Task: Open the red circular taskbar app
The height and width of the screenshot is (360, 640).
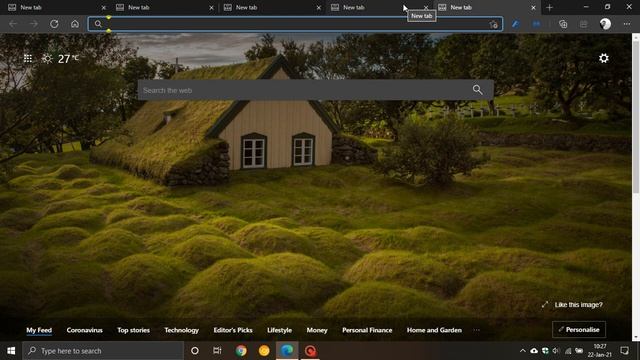Action: point(310,351)
